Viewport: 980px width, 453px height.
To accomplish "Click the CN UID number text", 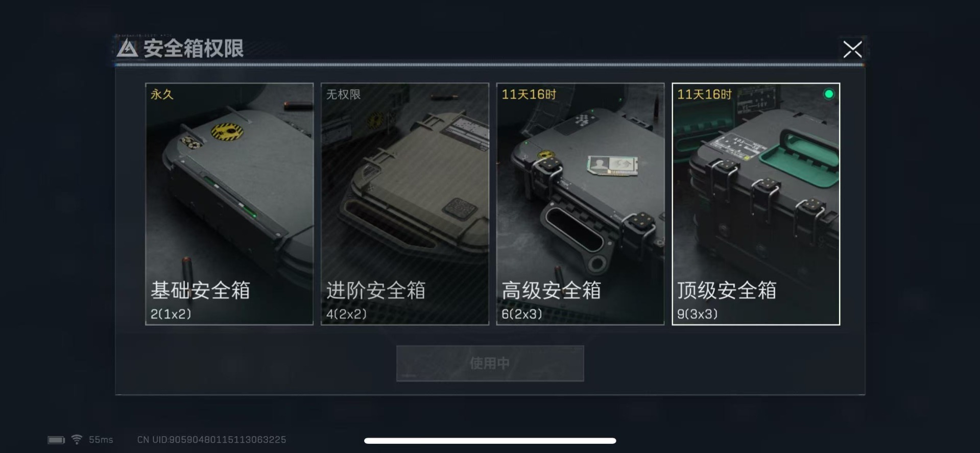I will pos(212,440).
